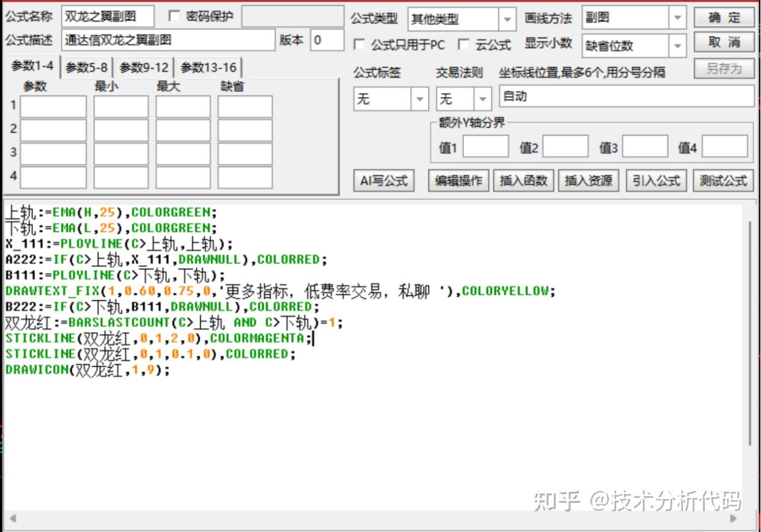Click the 双龙红:=BARSLASTCOUNT line
The width and height of the screenshot is (761, 532).
[x=174, y=322]
